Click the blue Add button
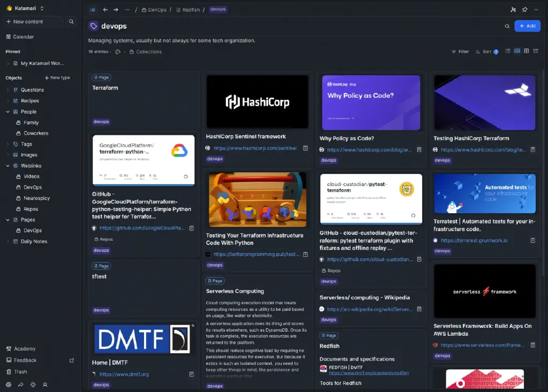The width and height of the screenshot is (548, 392). pos(527,26)
